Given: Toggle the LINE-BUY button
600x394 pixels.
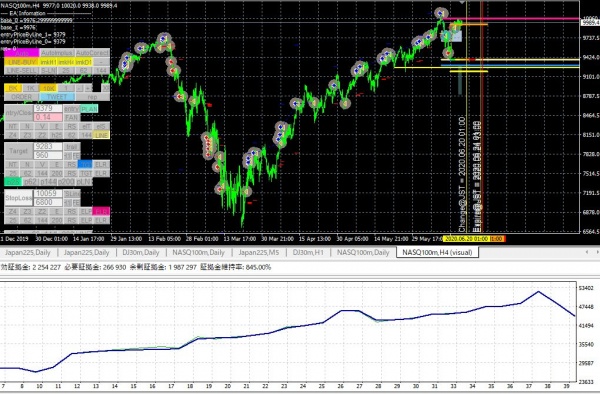Looking at the screenshot, I should pos(21,62).
